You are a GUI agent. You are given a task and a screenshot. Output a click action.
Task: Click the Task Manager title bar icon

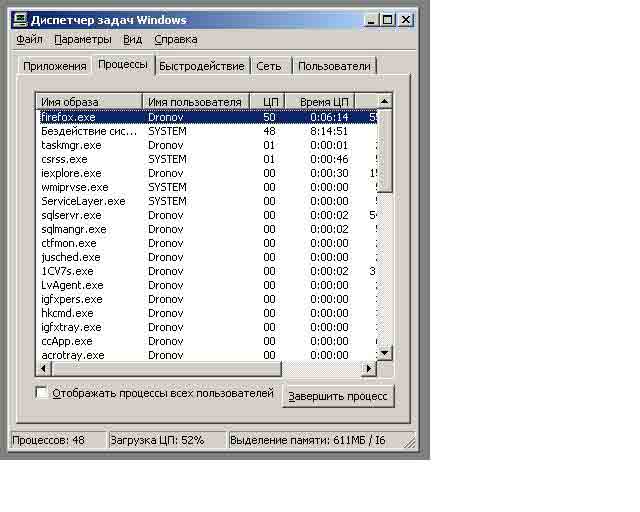coord(19,19)
